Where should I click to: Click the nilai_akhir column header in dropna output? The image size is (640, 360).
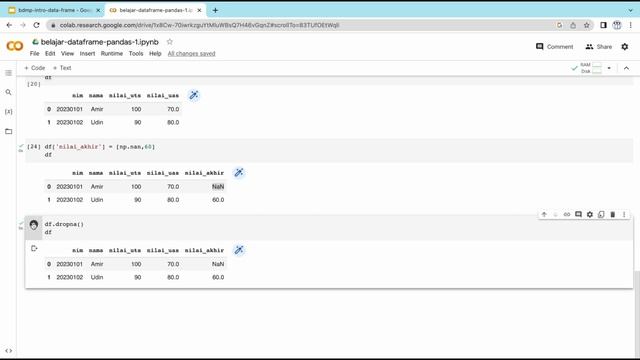204,250
